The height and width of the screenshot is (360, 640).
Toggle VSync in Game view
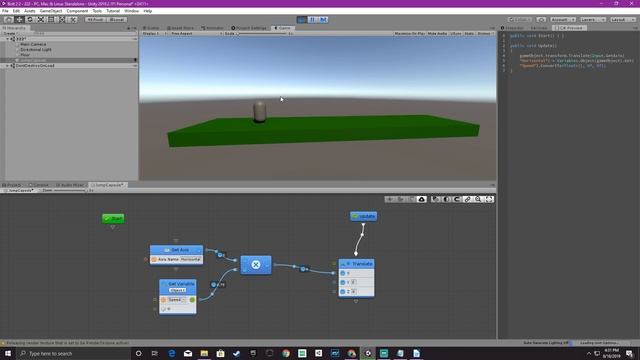click(456, 33)
